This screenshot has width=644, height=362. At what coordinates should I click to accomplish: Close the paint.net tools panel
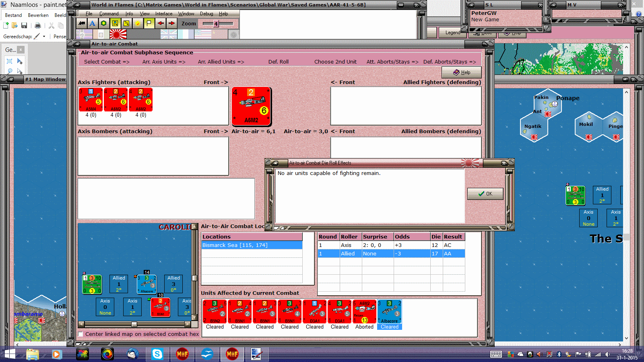[21, 50]
